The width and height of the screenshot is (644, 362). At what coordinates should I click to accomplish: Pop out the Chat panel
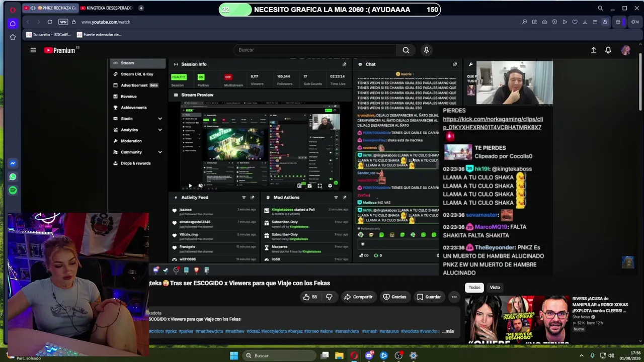coord(455,64)
